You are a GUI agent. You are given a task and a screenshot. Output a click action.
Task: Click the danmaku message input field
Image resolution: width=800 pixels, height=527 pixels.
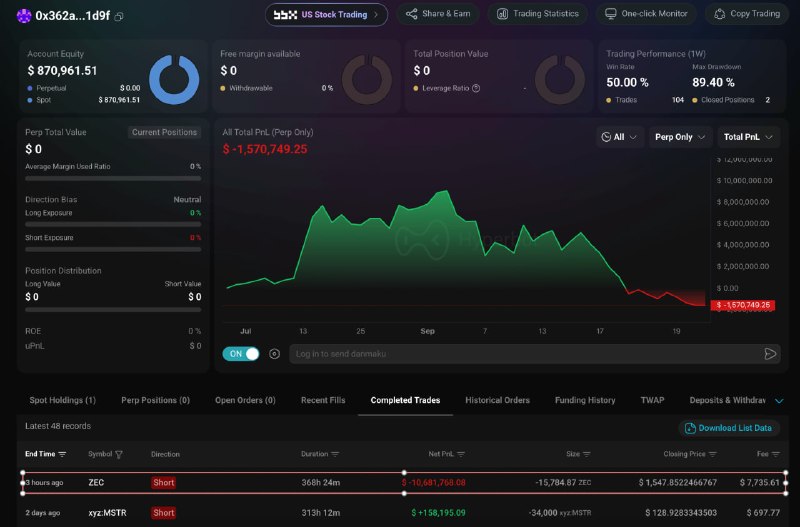click(x=526, y=354)
